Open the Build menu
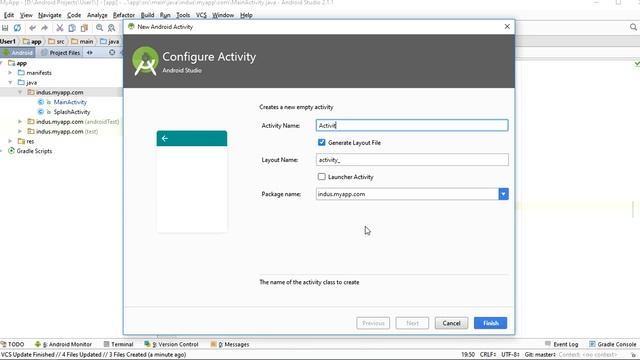This screenshot has width=640, height=360. pyautogui.click(x=147, y=15)
